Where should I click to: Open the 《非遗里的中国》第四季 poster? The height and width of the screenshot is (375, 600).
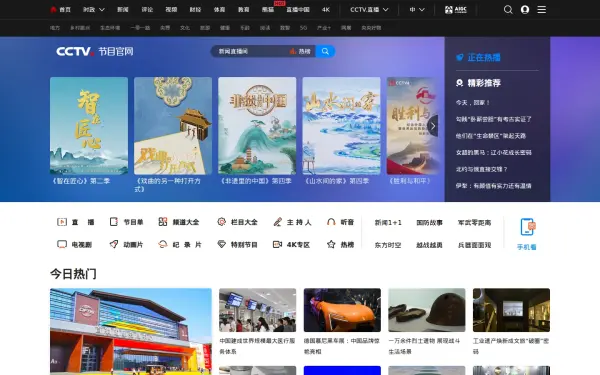[x=257, y=126]
